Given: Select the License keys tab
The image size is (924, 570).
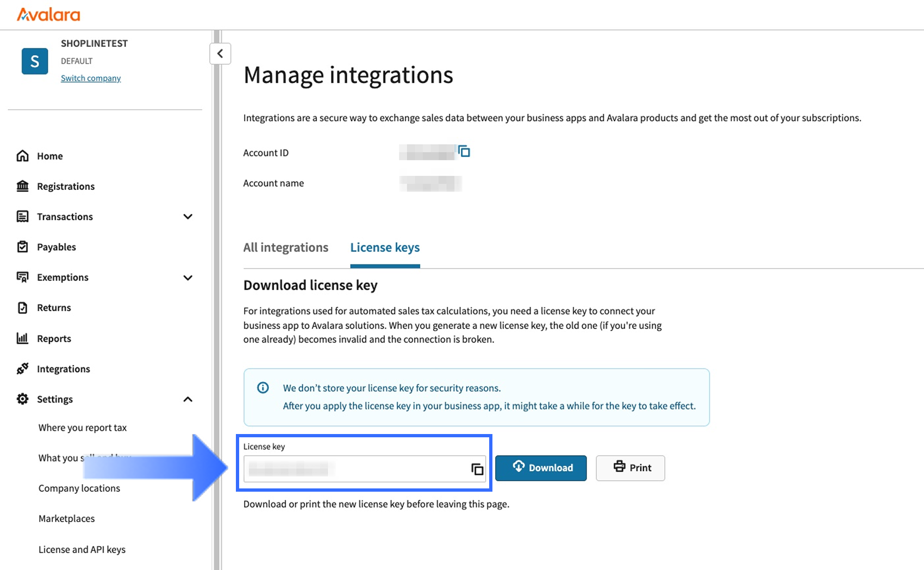Looking at the screenshot, I should pos(385,247).
